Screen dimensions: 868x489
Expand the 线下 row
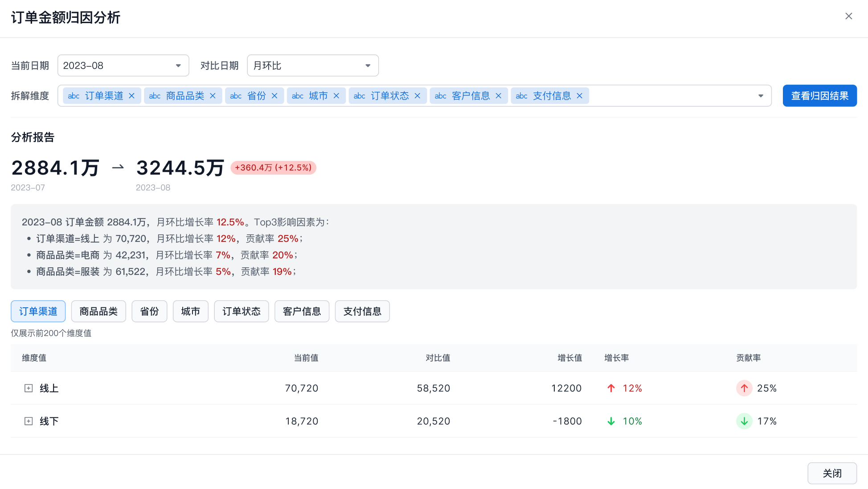click(29, 421)
